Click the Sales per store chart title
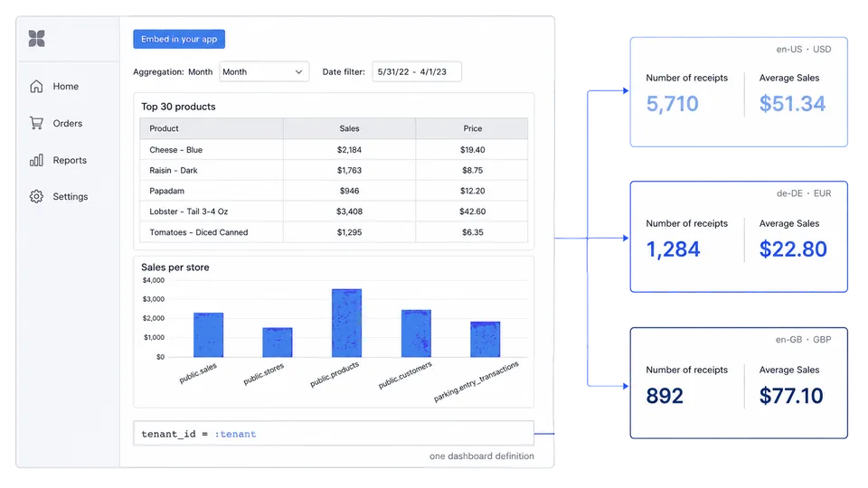The image size is (868, 488). [x=175, y=267]
